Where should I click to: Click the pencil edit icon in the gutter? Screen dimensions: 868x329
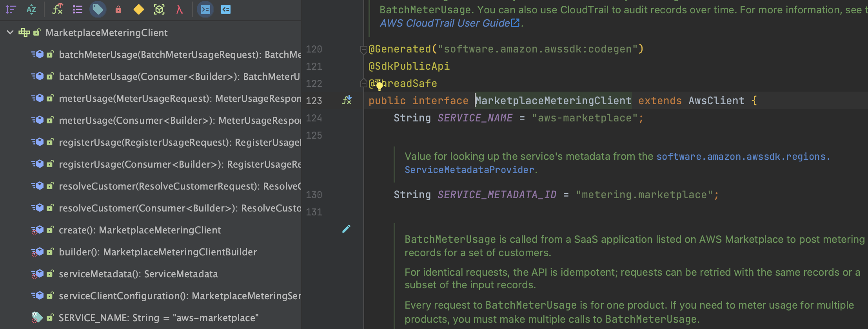click(346, 229)
